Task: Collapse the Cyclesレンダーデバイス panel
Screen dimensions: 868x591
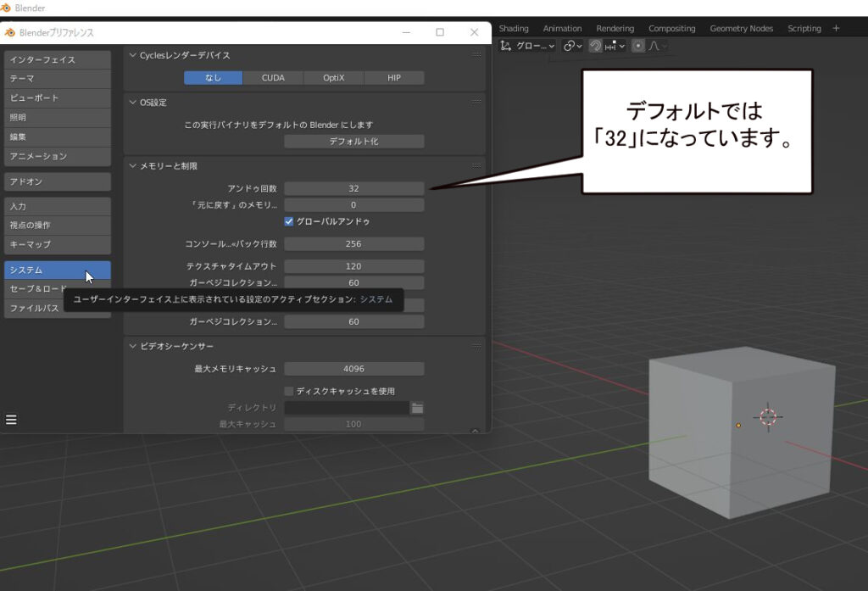Action: click(133, 55)
